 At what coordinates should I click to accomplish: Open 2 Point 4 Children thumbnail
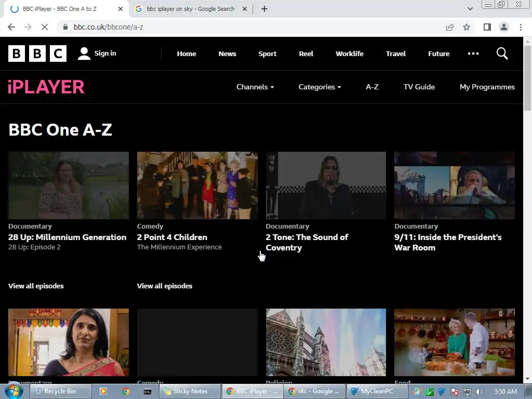coord(197,185)
